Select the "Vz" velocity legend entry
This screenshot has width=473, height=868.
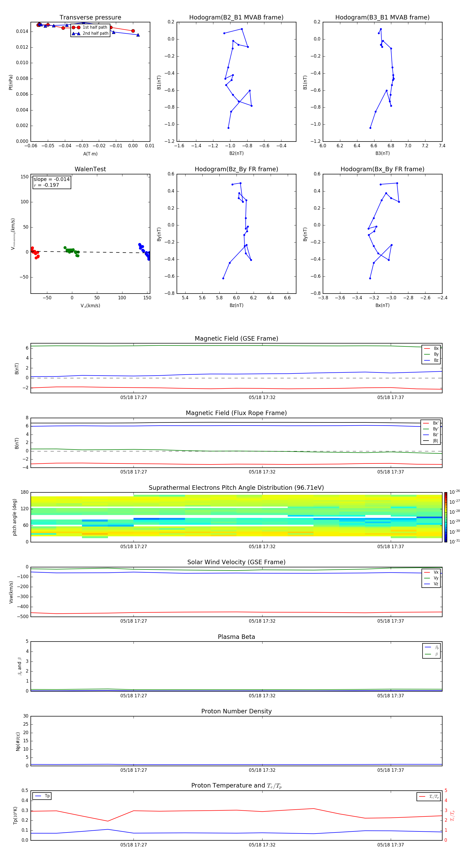point(431,584)
